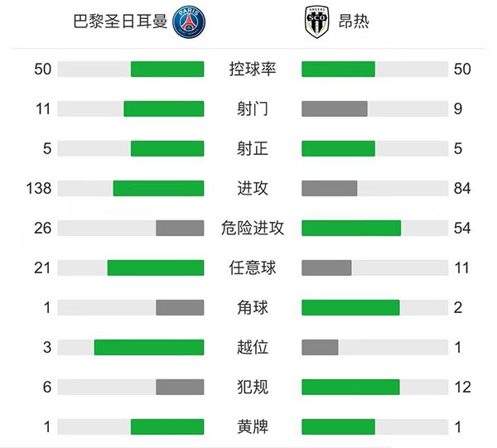The height and width of the screenshot is (448, 497).
Task: Click the 控球率 stat label
Action: click(253, 69)
